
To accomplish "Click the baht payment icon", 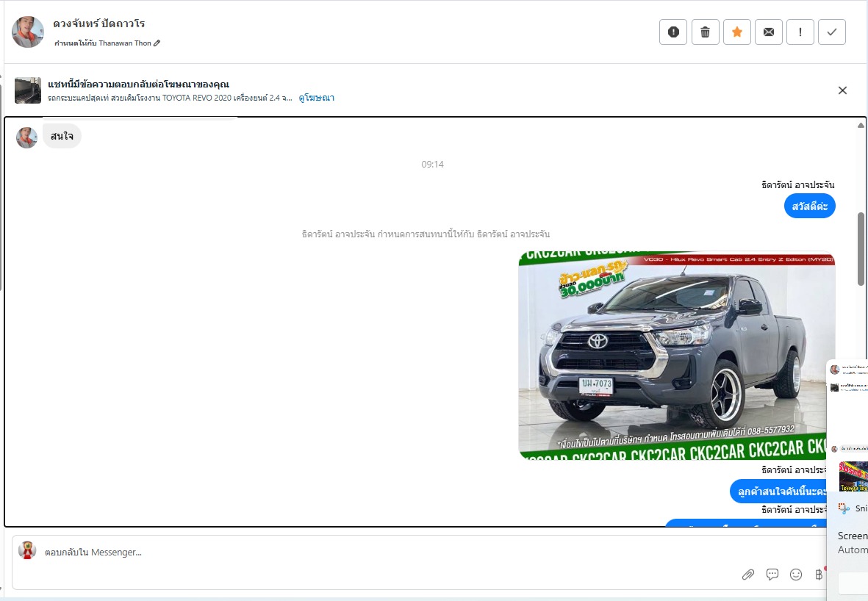I will 819,575.
